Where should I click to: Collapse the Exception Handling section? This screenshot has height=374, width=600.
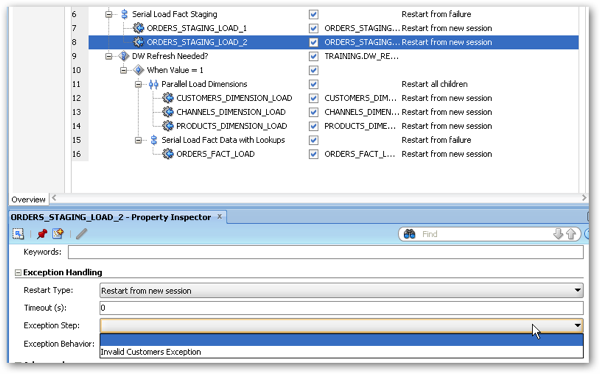[x=18, y=273]
